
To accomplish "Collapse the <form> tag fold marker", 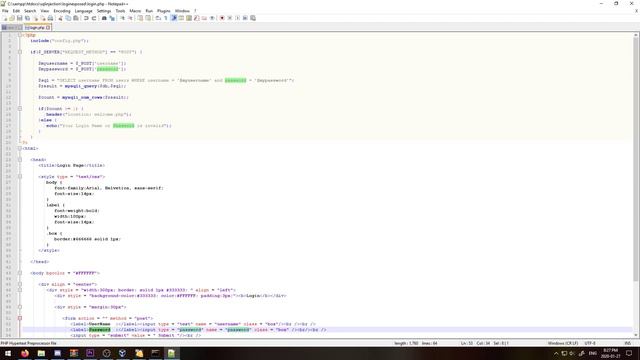I will [x=20, y=318].
